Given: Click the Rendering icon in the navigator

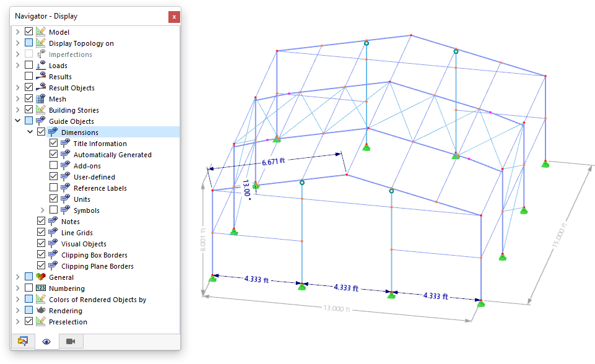Looking at the screenshot, I should 41,310.
